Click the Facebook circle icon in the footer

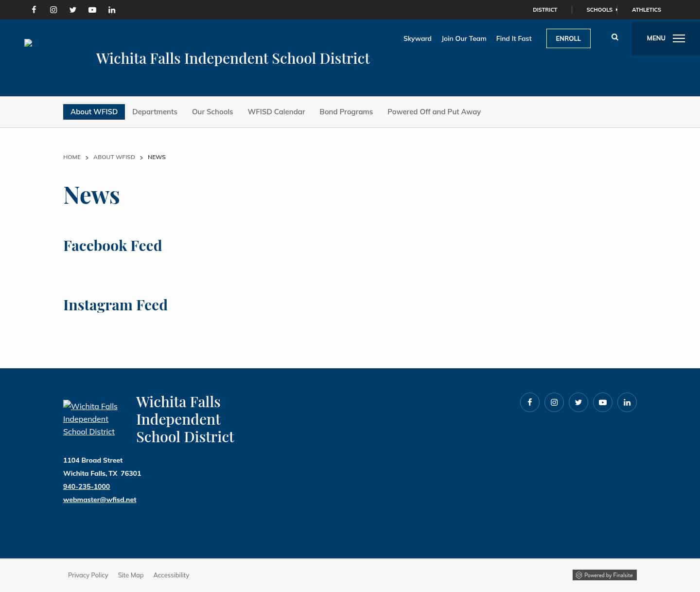click(530, 402)
